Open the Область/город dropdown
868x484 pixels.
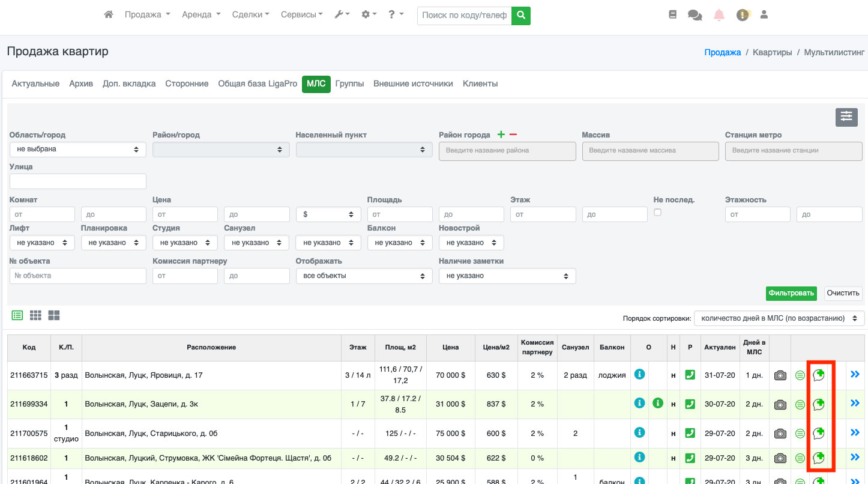pyautogui.click(x=78, y=150)
